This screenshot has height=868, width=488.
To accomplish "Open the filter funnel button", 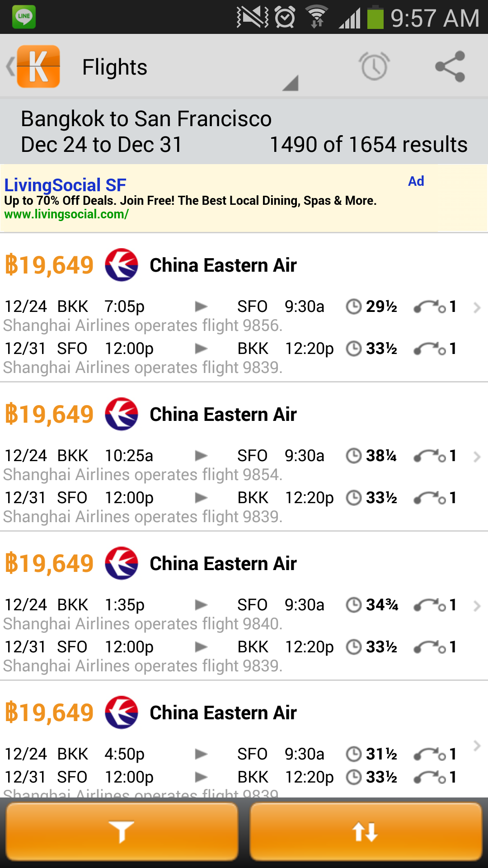I will pyautogui.click(x=122, y=831).
